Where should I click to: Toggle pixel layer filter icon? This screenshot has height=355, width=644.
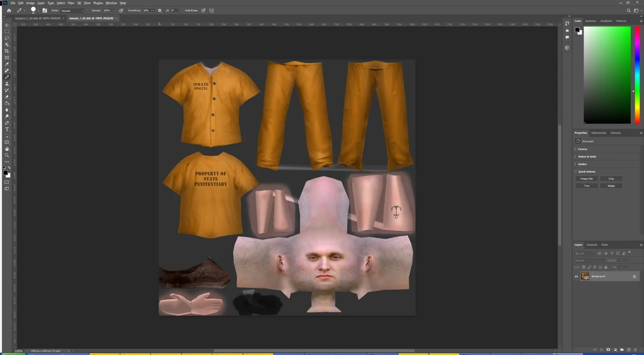[x=599, y=254]
